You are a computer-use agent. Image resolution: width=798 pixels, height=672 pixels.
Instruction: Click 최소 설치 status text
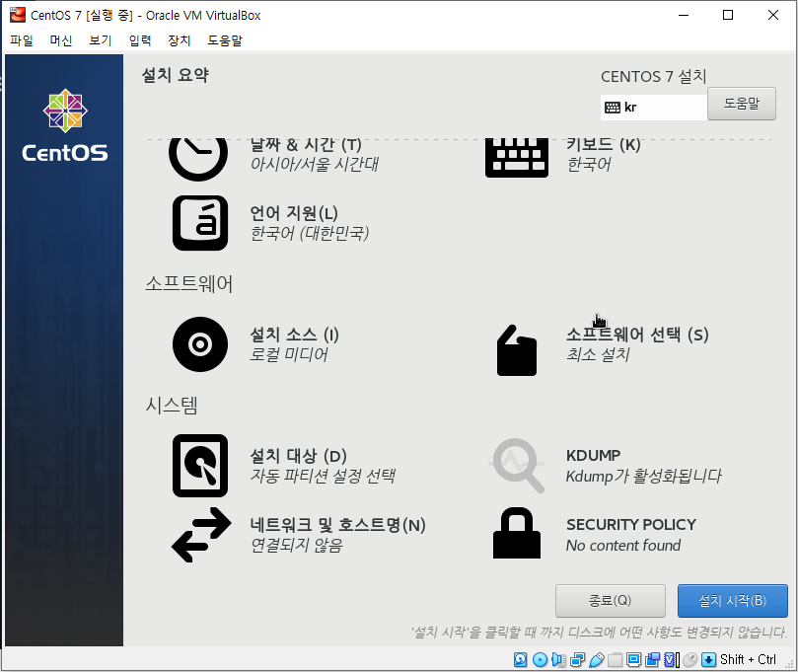coord(598,354)
